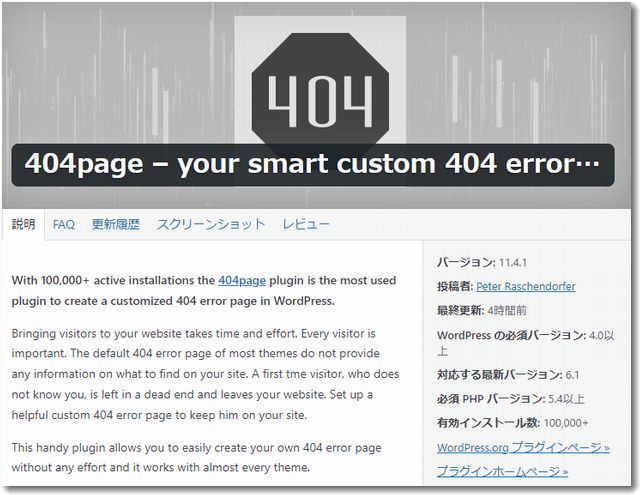
Task: Click the plugin title heading in the banner
Action: pyautogui.click(x=312, y=165)
